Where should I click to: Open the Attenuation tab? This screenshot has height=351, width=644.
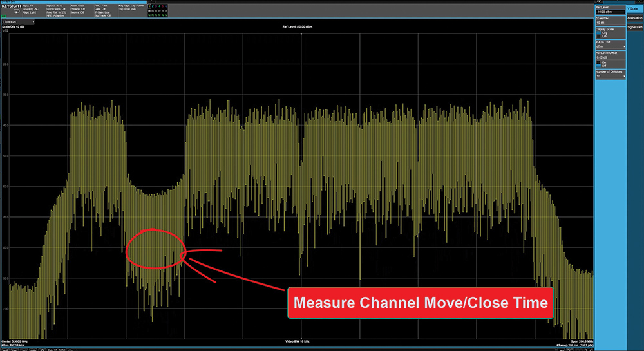tap(634, 18)
